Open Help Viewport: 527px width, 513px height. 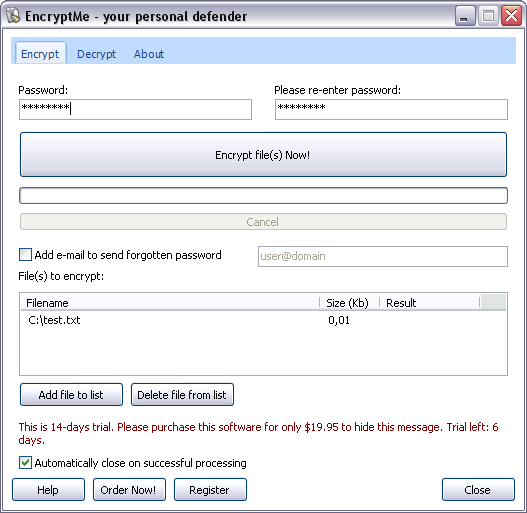(48, 490)
